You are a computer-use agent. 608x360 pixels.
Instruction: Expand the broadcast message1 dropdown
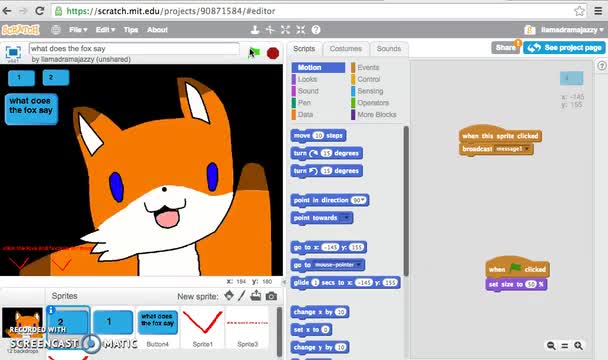[527, 149]
